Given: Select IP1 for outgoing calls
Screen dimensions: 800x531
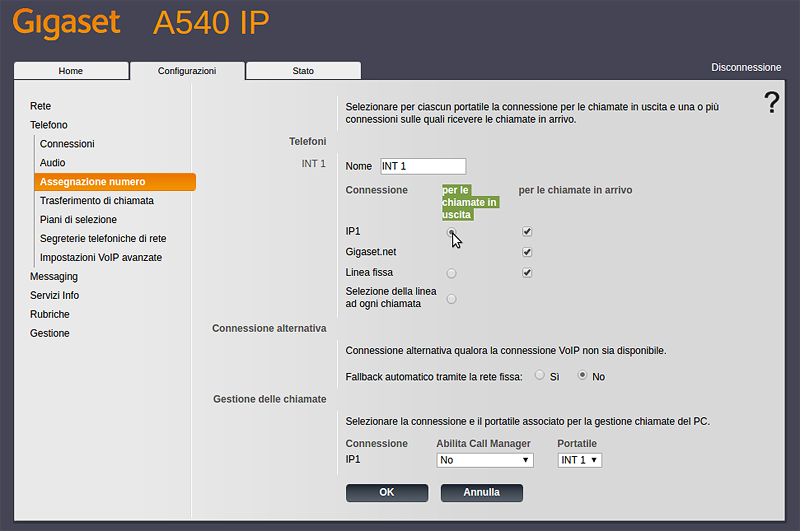Looking at the screenshot, I should tap(451, 232).
